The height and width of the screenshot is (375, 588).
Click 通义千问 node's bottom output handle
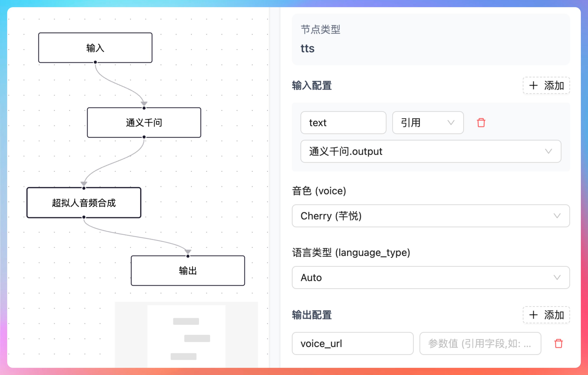pyautogui.click(x=144, y=137)
